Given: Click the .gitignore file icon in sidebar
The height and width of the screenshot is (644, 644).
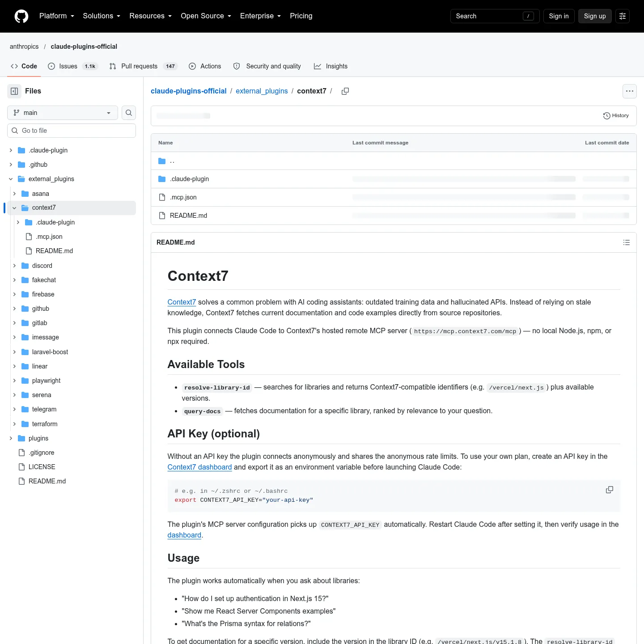Looking at the screenshot, I should (21, 453).
